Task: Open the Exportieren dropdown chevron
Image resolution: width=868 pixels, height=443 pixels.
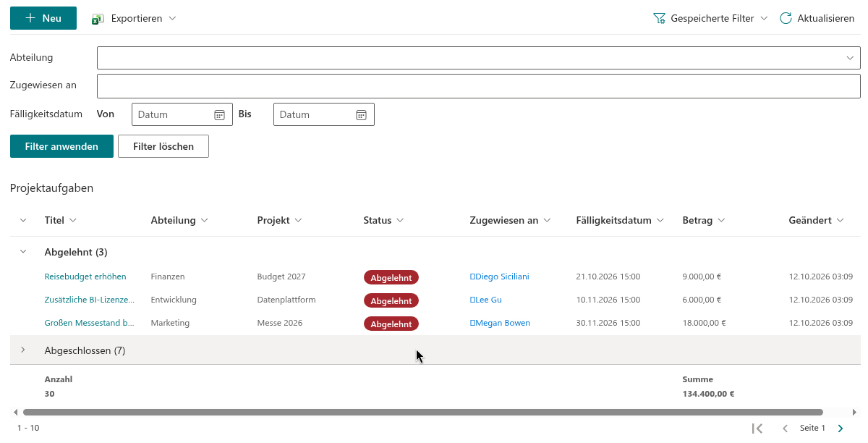Action: click(172, 18)
